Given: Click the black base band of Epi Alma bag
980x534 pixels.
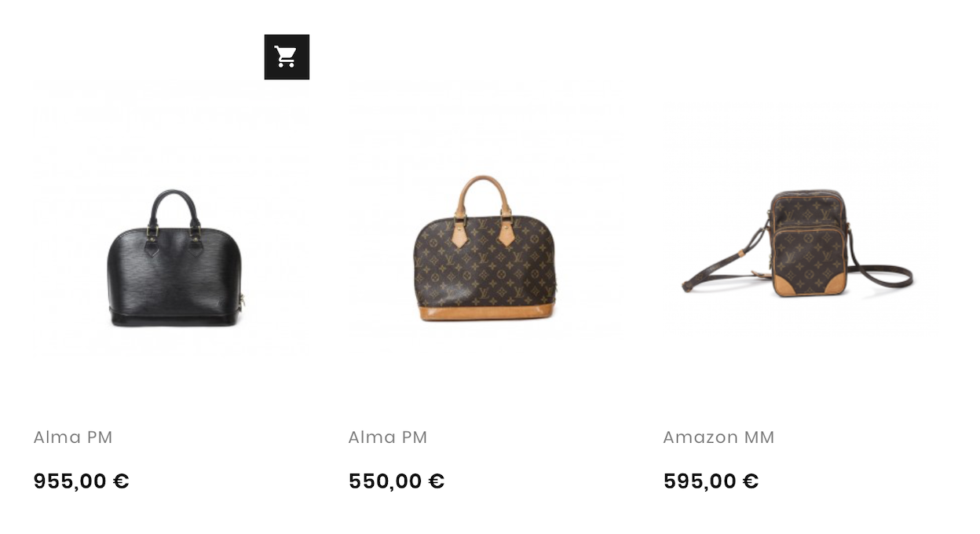Looking at the screenshot, I should 175,318.
